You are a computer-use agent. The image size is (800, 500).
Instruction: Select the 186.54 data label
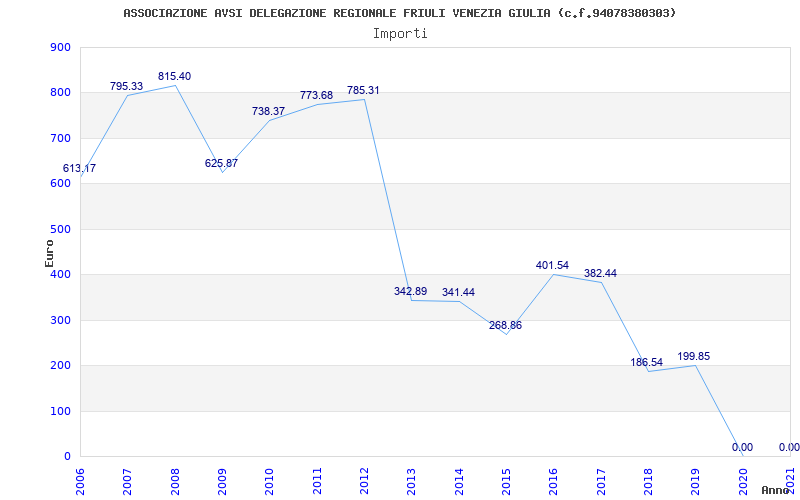pos(647,362)
